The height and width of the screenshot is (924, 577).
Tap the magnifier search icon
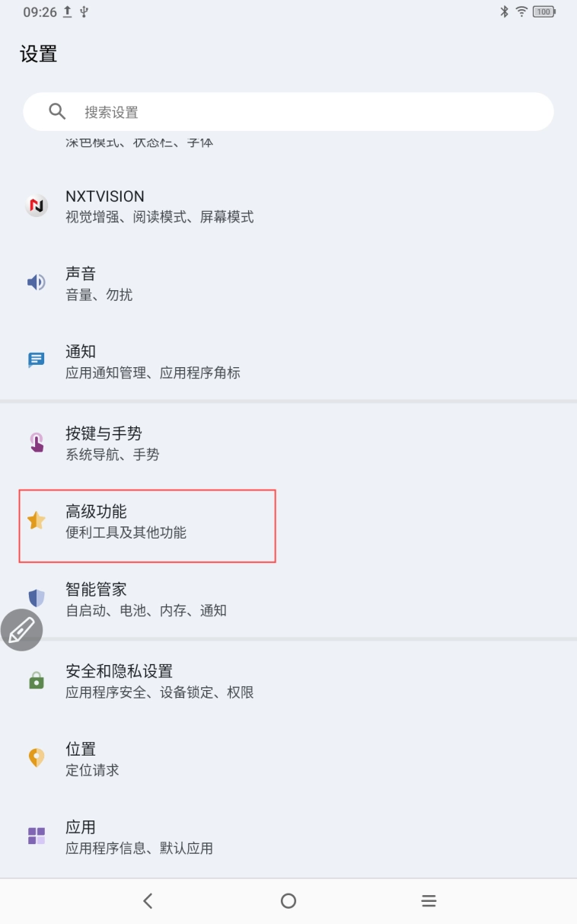[57, 112]
